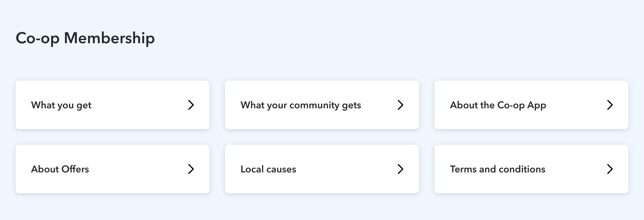Click the word Co-op in the page heading
This screenshot has width=644, height=220.
(38, 39)
